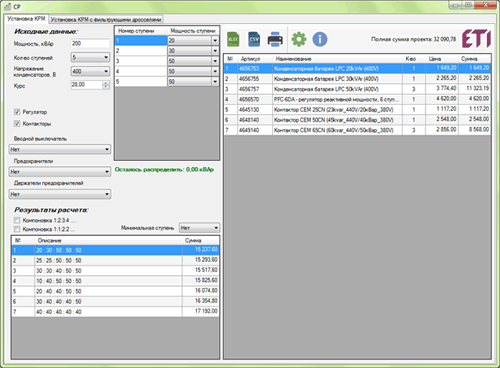Click the Мощность, кВАр input field

tap(90, 43)
